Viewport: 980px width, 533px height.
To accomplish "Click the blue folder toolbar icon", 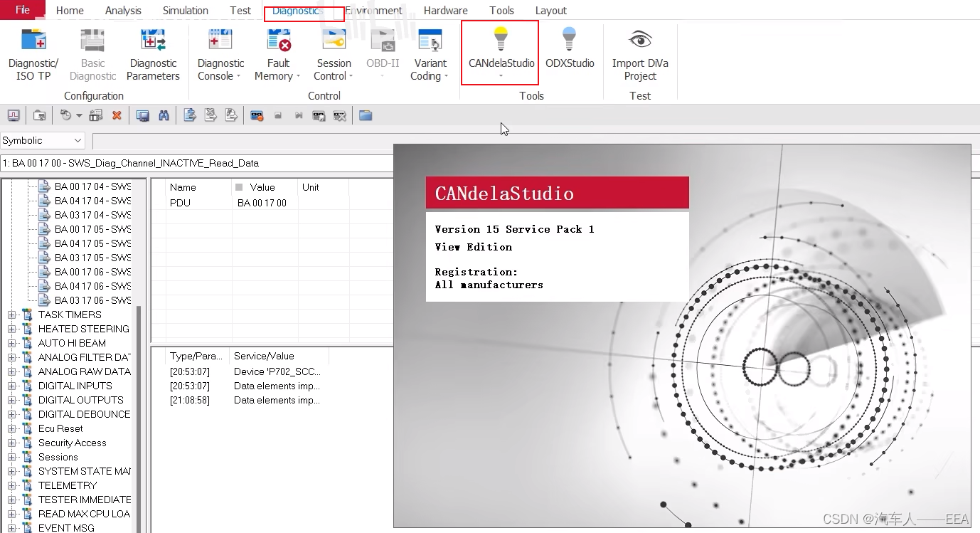I will (366, 115).
